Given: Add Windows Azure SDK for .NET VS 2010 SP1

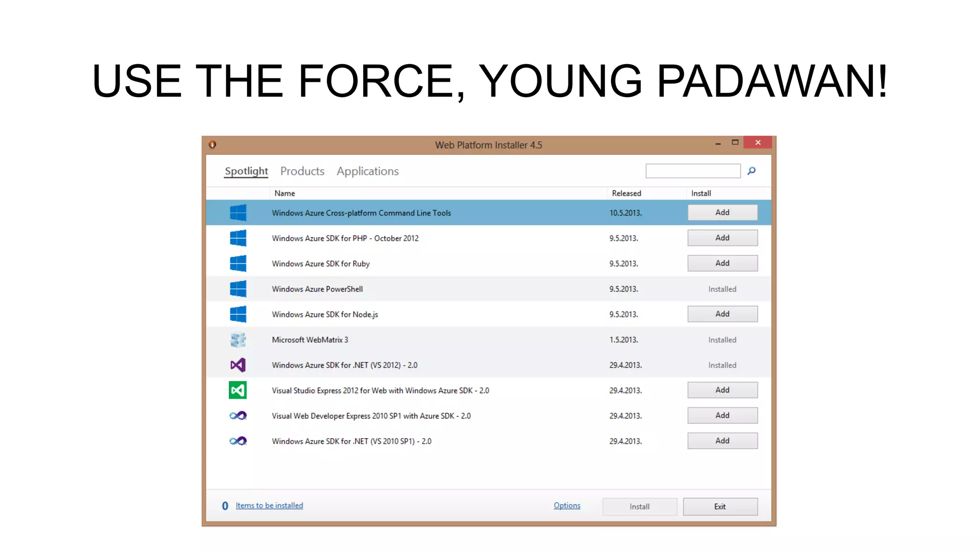Looking at the screenshot, I should (x=723, y=441).
